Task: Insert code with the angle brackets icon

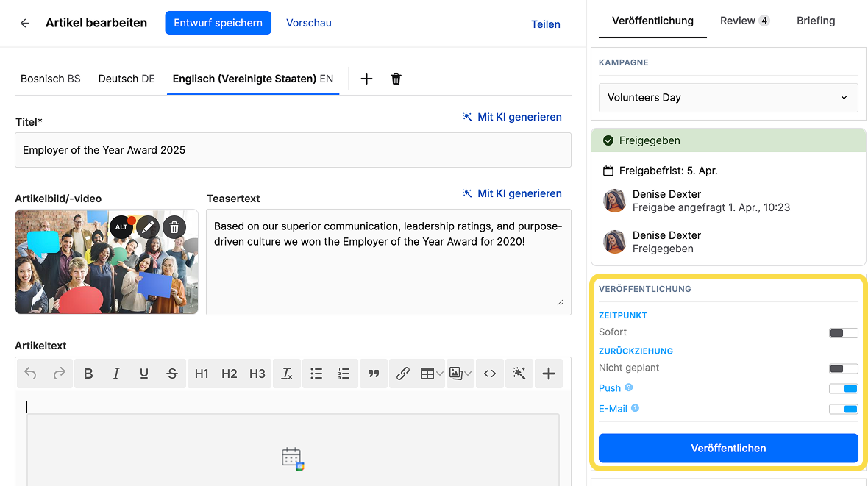Action: pos(490,374)
